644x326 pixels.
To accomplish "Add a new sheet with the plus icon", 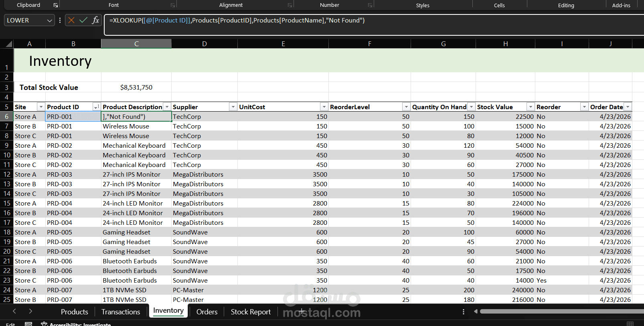I will coord(302,312).
